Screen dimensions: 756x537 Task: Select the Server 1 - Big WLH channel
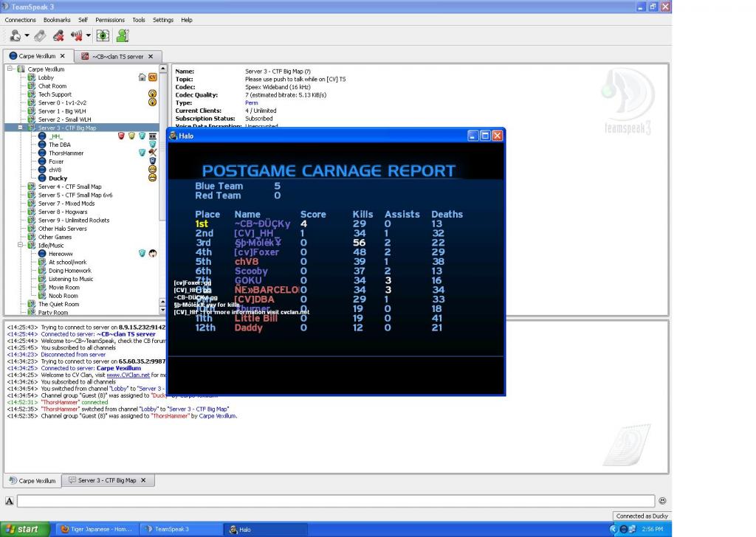(x=62, y=111)
